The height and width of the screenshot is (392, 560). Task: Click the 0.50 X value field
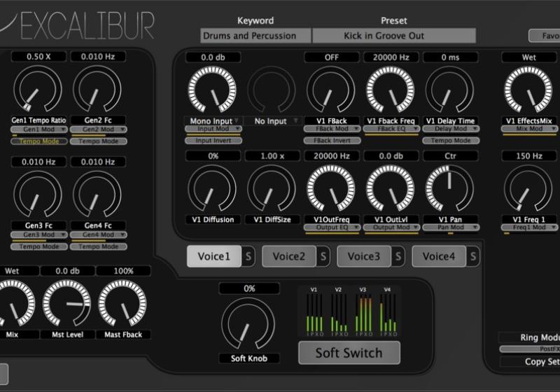(x=38, y=57)
